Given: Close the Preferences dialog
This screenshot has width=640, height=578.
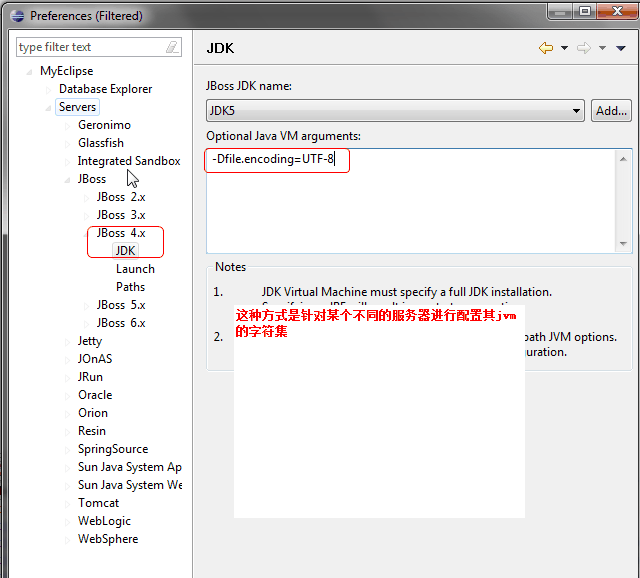Looking at the screenshot, I should point(617,11).
